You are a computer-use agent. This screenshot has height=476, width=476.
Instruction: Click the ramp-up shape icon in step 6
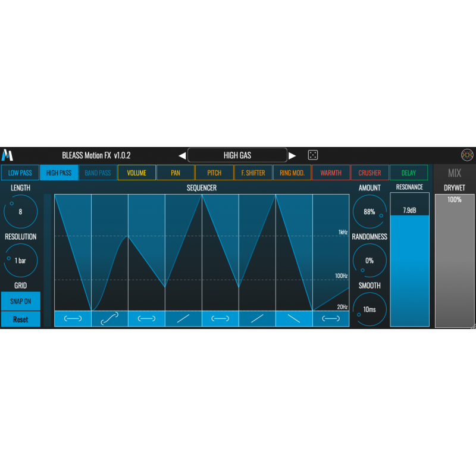pos(257,319)
